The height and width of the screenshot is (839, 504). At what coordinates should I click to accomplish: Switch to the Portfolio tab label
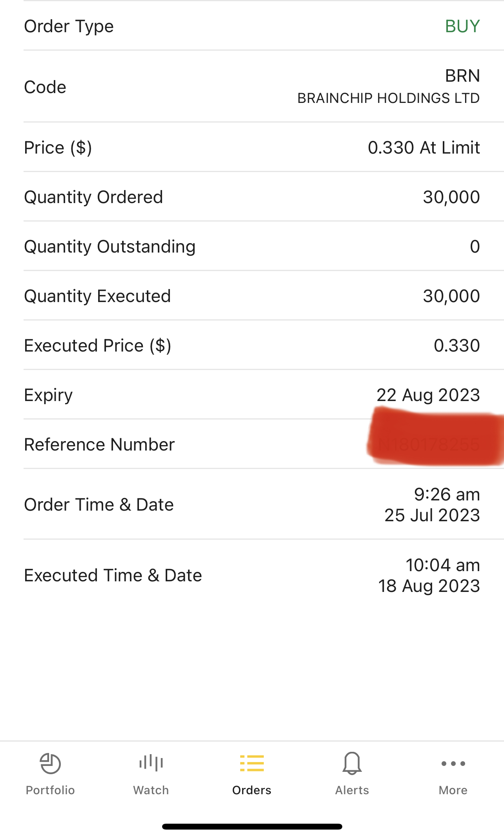click(50, 790)
